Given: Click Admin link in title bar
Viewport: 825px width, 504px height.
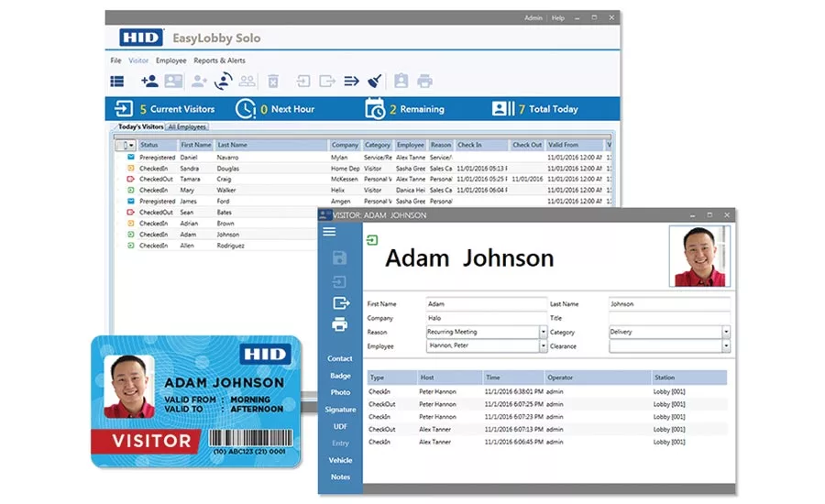Looking at the screenshot, I should [x=533, y=18].
